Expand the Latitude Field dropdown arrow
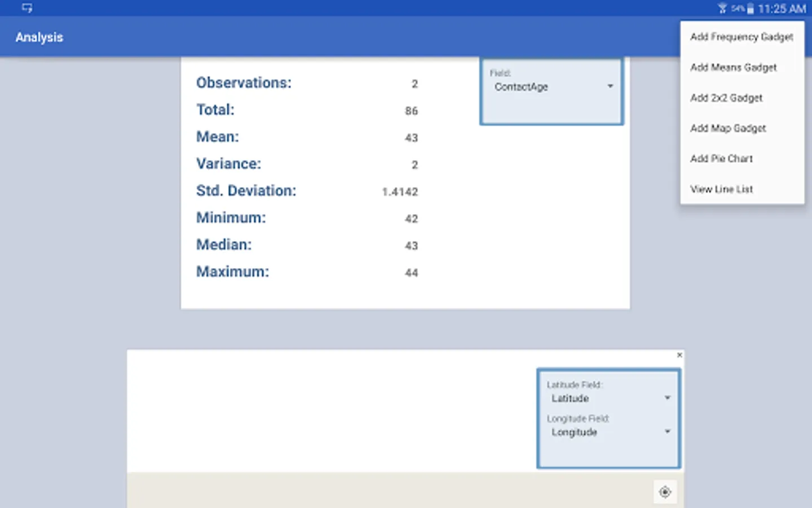Screen dimensions: 812x508 (667, 398)
